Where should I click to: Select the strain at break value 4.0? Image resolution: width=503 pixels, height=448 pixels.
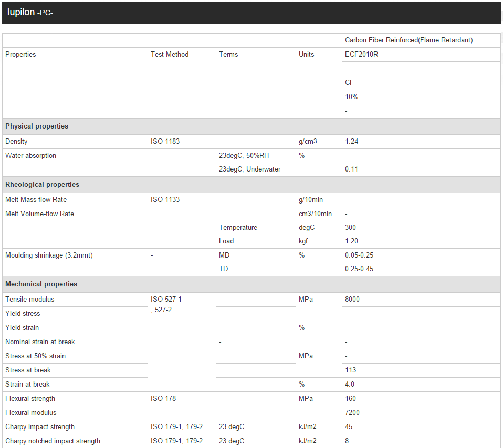[x=350, y=384]
